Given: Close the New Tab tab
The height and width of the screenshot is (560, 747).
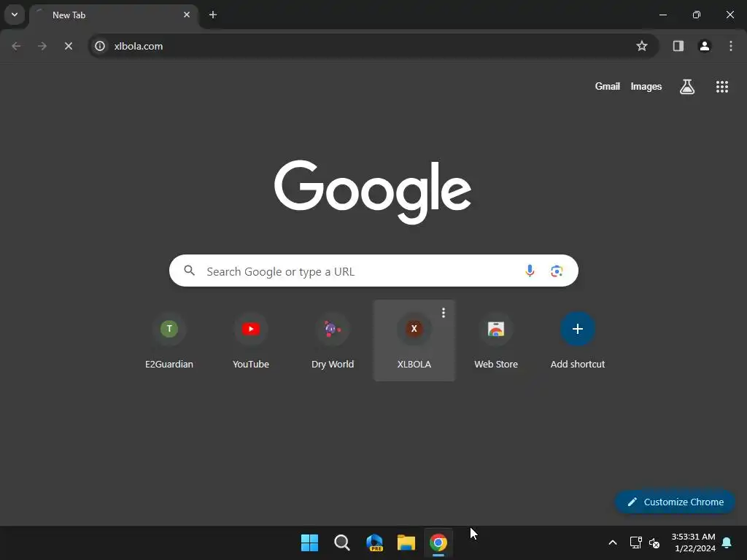Looking at the screenshot, I should pos(187,15).
